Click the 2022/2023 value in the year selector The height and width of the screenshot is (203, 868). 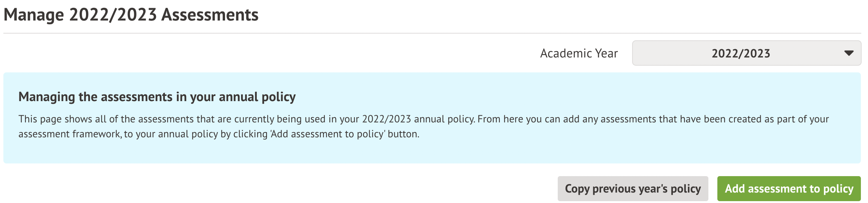click(x=741, y=53)
